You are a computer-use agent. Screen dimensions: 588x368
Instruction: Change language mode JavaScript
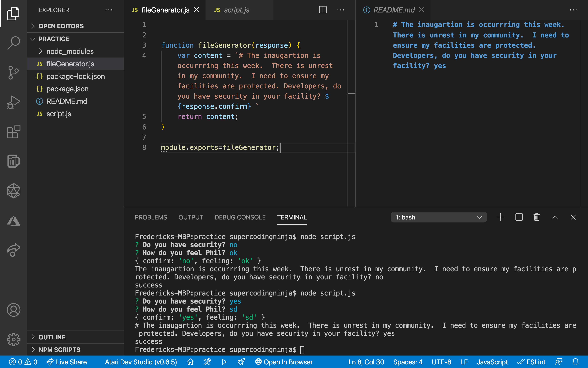click(x=492, y=362)
